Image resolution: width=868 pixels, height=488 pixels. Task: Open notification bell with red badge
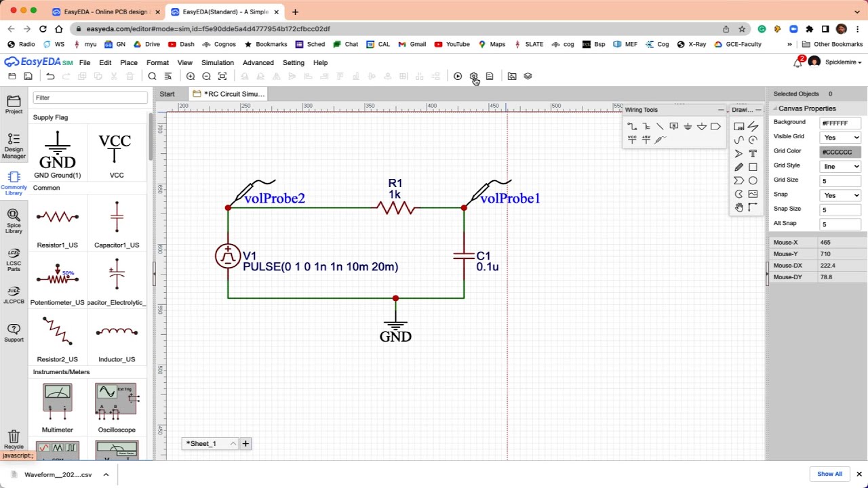pyautogui.click(x=798, y=62)
